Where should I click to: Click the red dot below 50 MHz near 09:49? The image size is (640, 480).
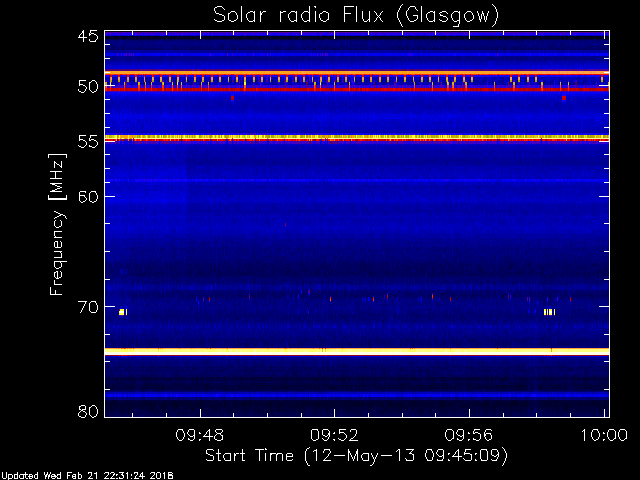point(232,98)
